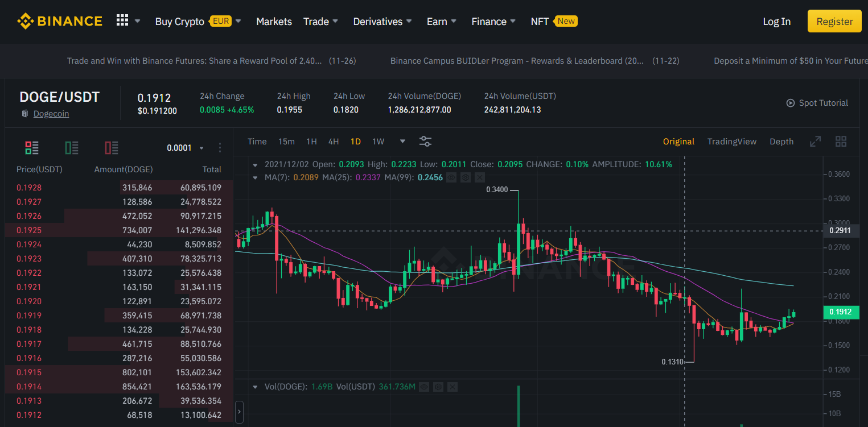
Task: Click the Log In link
Action: pyautogui.click(x=777, y=22)
